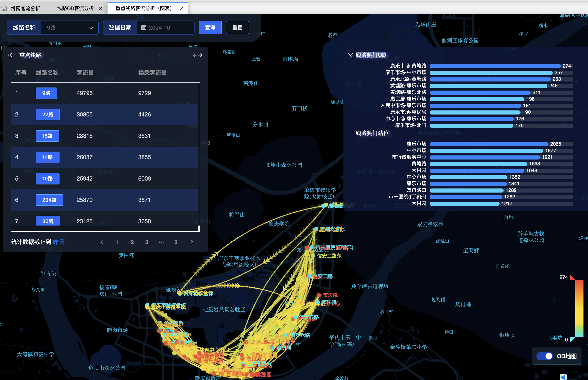Screen dimensions: 588x380
Task: Click the pagination ellipsis to jump pages
Action: [161, 242]
